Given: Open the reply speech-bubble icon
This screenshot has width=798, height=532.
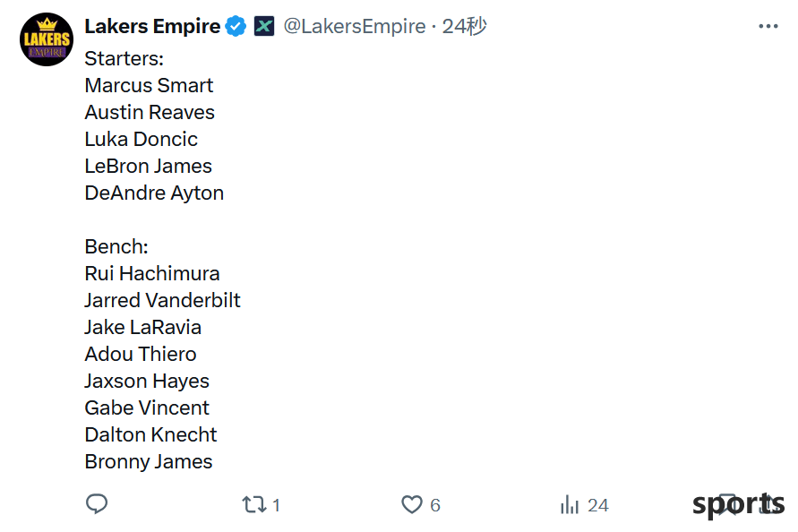Looking at the screenshot, I should (97, 504).
